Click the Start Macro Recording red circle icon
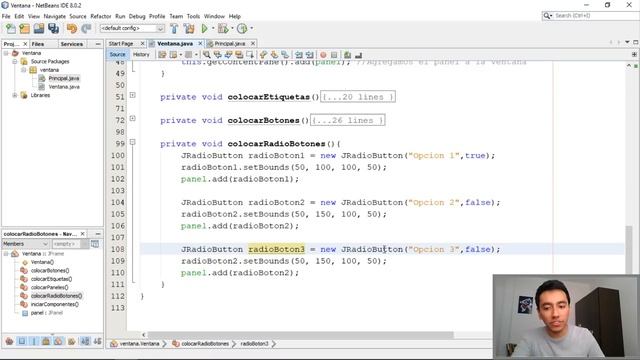The width and height of the screenshot is (640, 360). tap(323, 55)
